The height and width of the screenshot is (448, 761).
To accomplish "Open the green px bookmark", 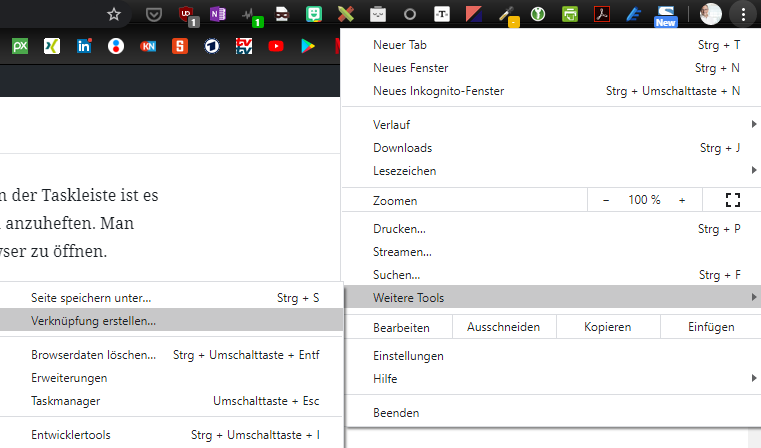I will click(x=20, y=46).
